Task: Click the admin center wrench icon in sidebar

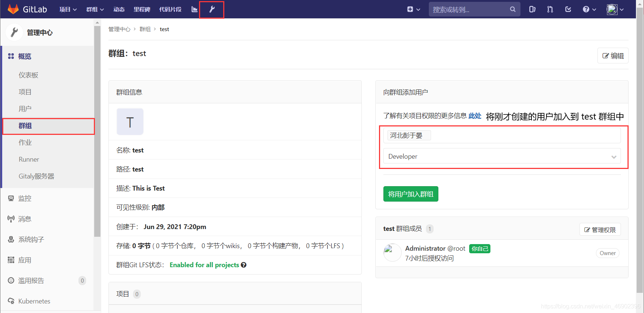Action: (x=14, y=32)
